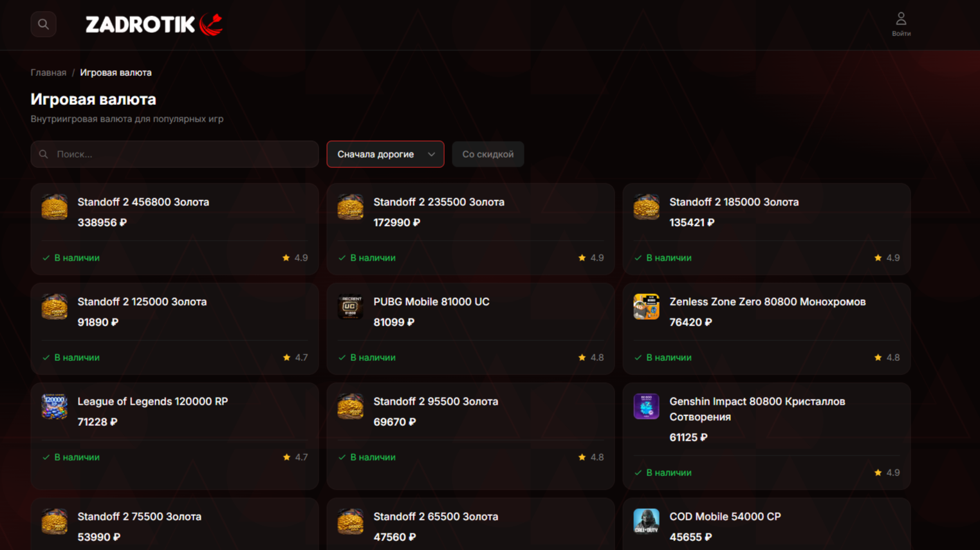
Task: Click the Standoff 2 456800 gold icon
Action: coord(55,207)
